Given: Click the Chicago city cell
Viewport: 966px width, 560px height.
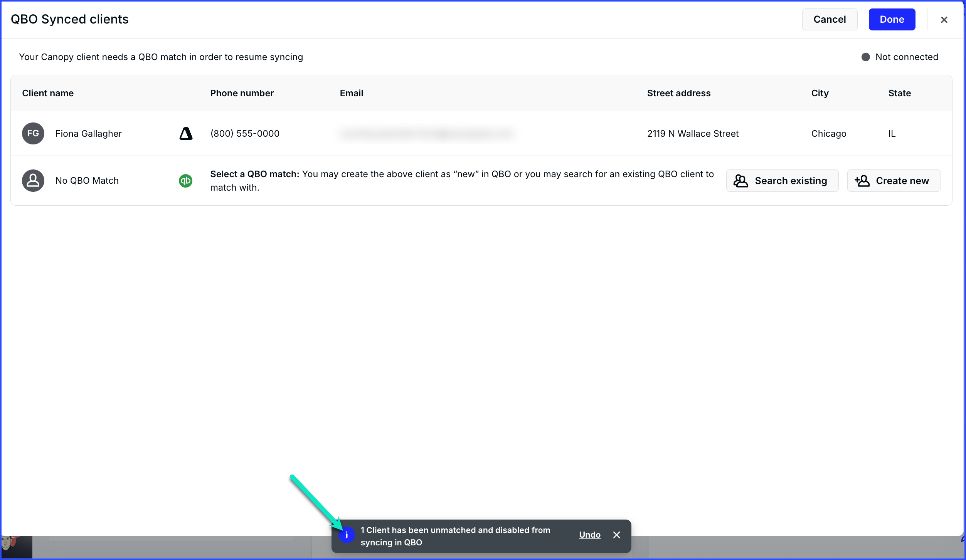Looking at the screenshot, I should pyautogui.click(x=829, y=134).
